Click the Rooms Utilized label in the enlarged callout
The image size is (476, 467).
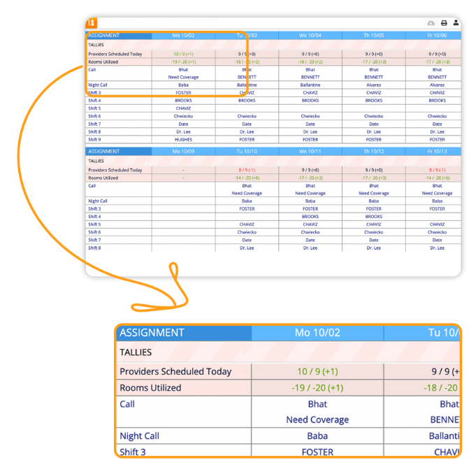coord(150,387)
